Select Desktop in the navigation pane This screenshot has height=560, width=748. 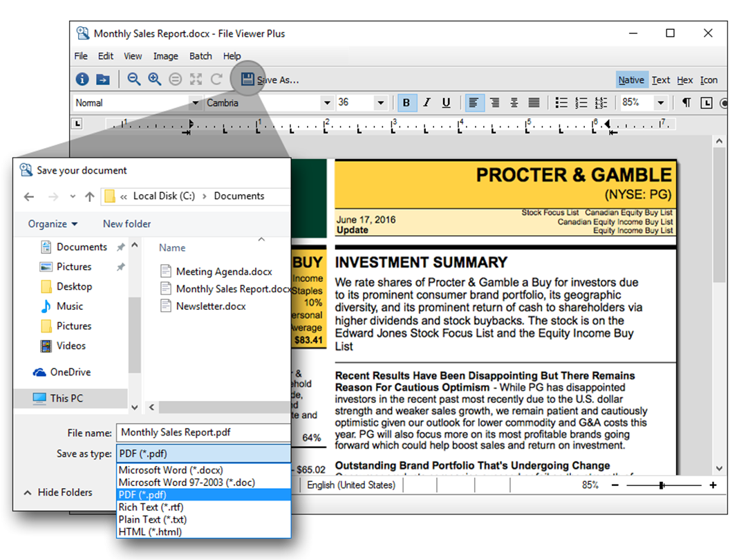(74, 286)
